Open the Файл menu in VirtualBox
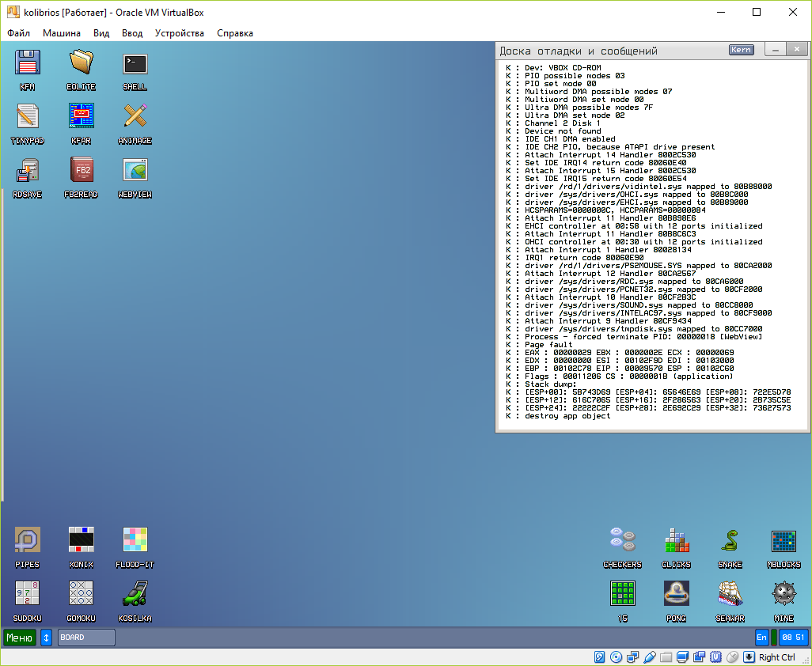Viewport: 812px width, 666px height. point(19,33)
